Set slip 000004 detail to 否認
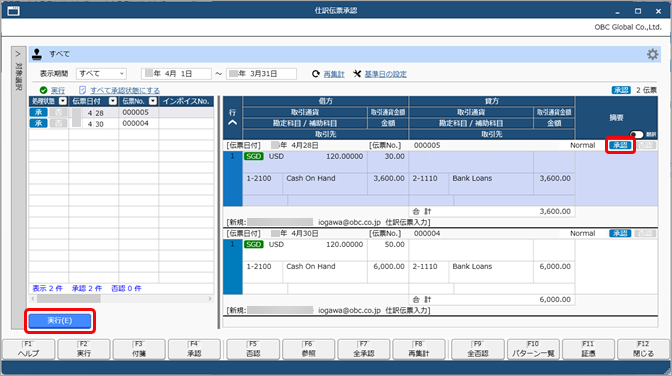The width and height of the screenshot is (672, 376). pos(645,233)
